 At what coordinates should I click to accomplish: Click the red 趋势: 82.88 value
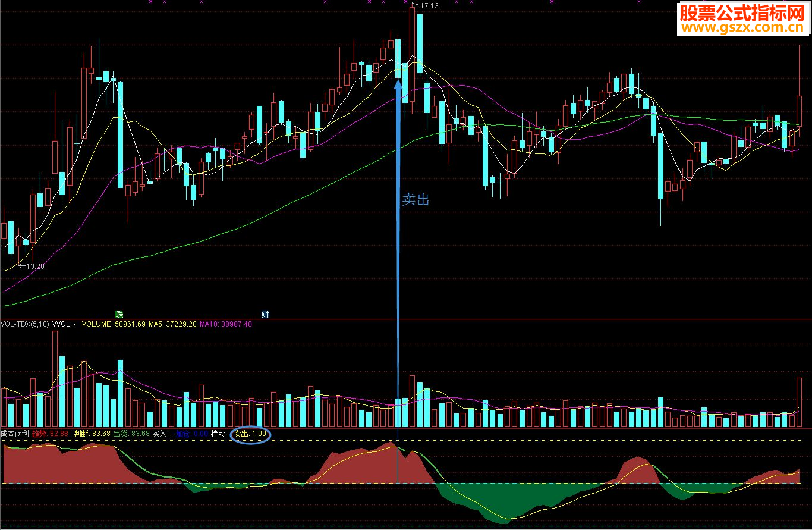(51, 434)
